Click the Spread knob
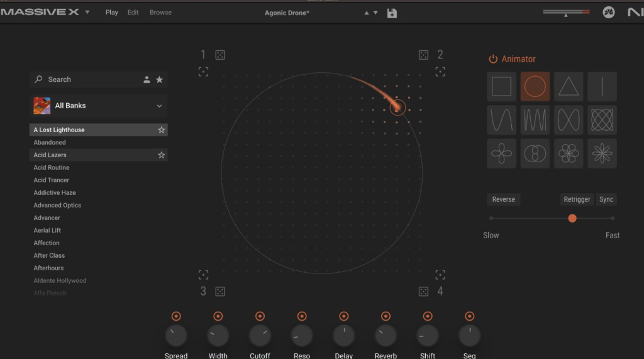 tap(176, 336)
